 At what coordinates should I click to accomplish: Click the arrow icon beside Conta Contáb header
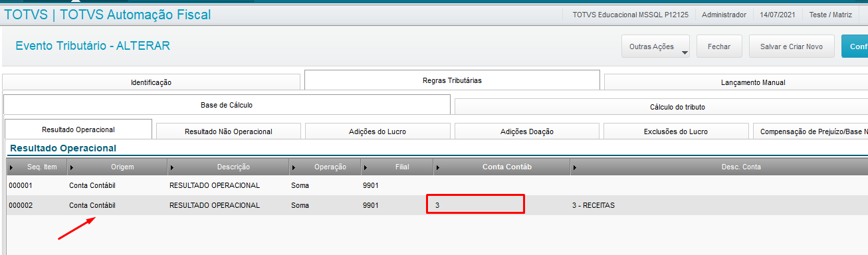(437, 167)
